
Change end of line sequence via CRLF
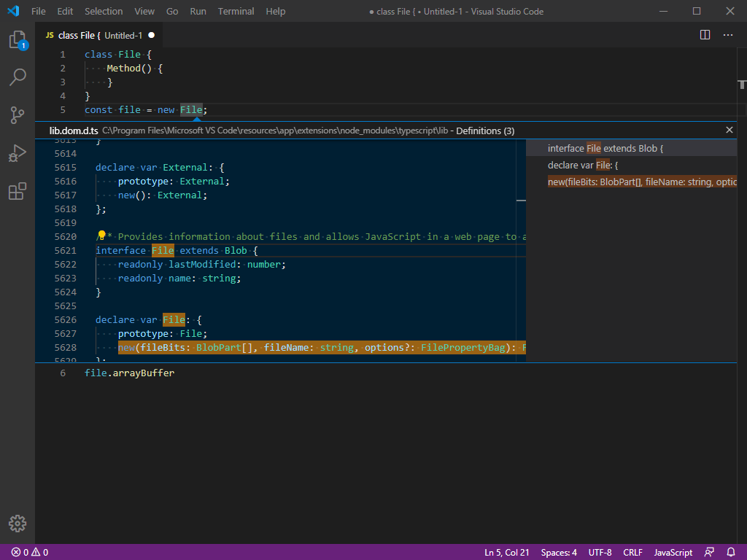[x=632, y=553]
